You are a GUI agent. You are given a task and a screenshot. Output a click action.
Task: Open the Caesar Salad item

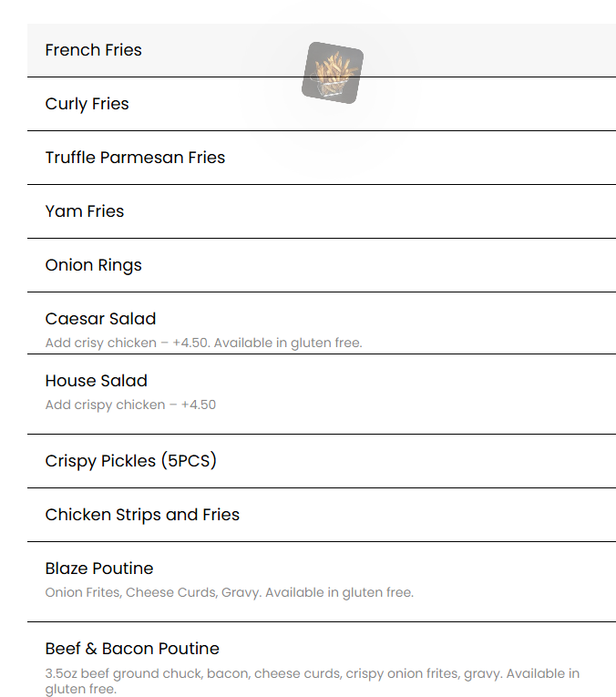[x=100, y=319]
